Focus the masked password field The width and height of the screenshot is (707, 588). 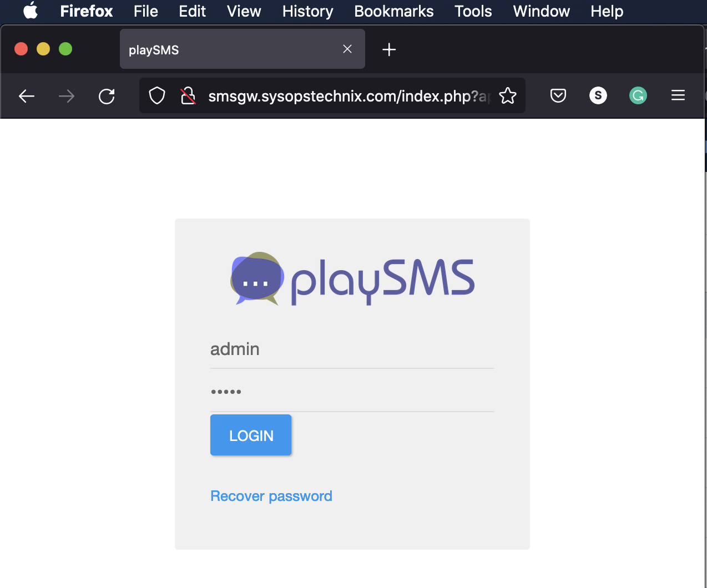[352, 392]
